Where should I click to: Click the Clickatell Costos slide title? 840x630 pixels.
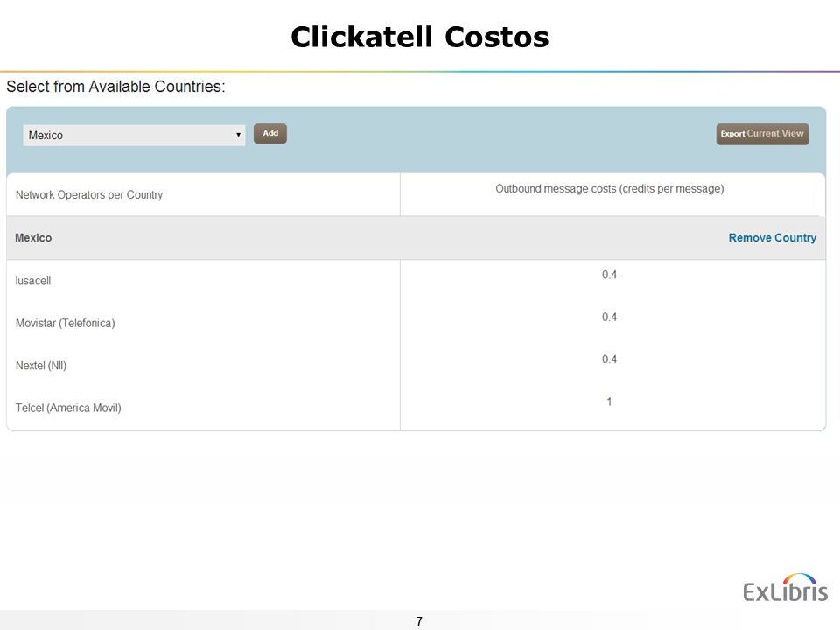420,37
